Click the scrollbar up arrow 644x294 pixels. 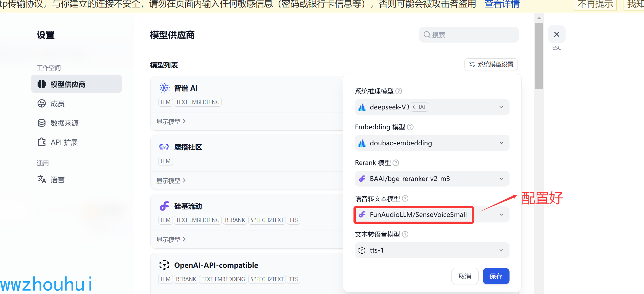pos(539,18)
